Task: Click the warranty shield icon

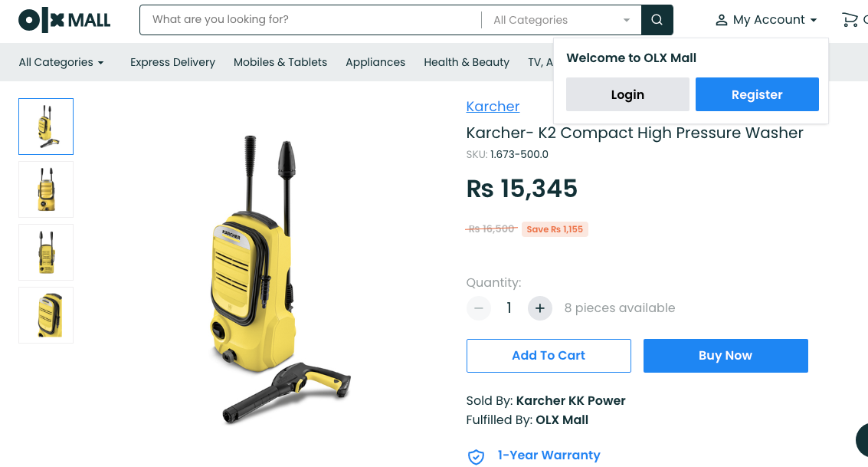Action: click(476, 456)
